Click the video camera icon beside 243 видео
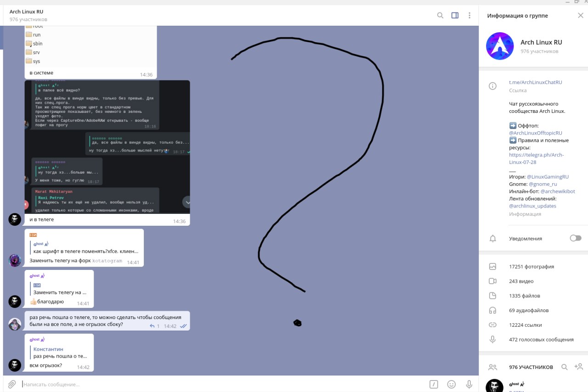Image resolution: width=588 pixels, height=392 pixels. click(x=493, y=281)
